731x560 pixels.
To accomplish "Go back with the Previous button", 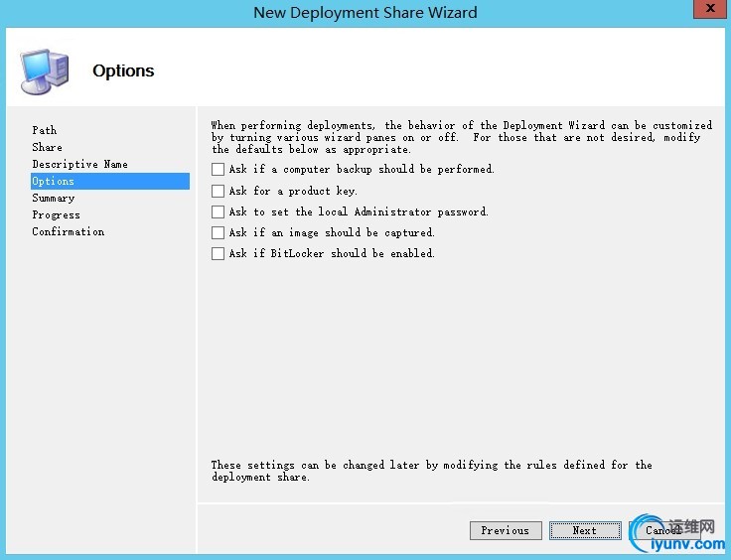I will (x=506, y=530).
